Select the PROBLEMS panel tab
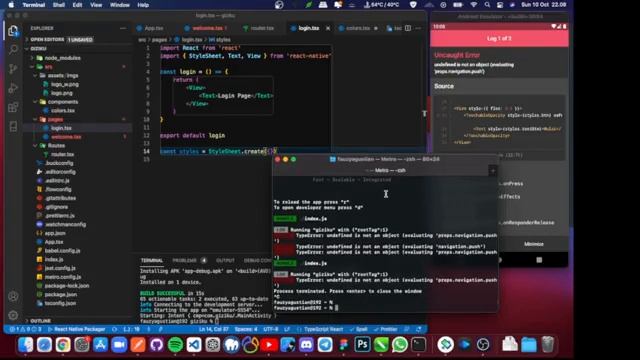 pos(184,260)
